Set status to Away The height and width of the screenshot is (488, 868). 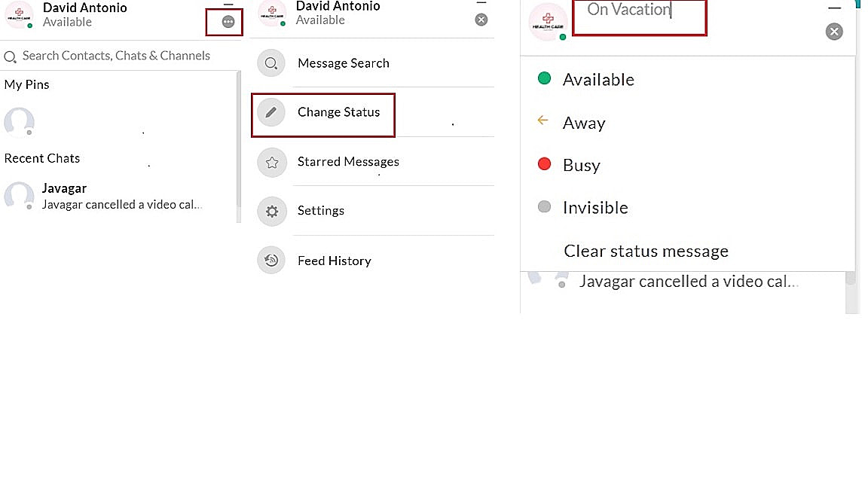584,123
